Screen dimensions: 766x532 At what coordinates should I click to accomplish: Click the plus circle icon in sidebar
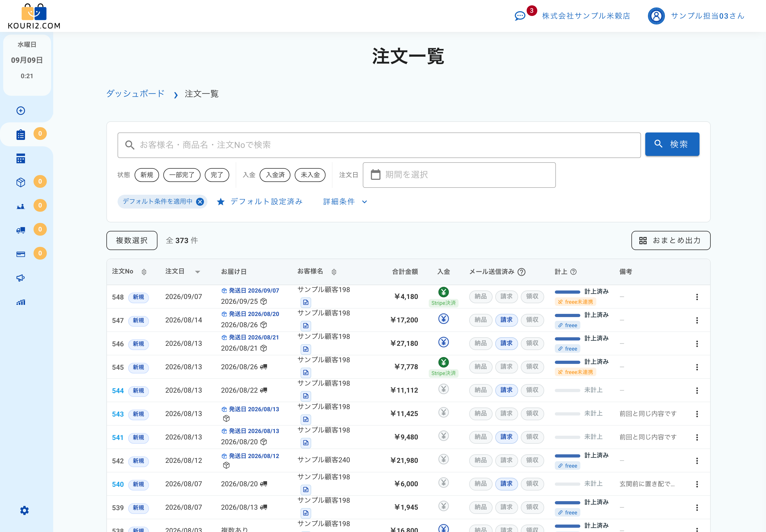click(x=21, y=111)
